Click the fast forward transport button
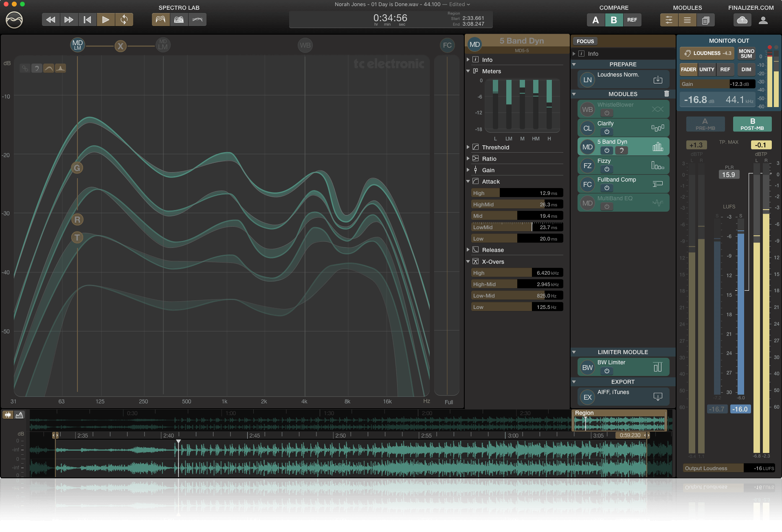 69,20
